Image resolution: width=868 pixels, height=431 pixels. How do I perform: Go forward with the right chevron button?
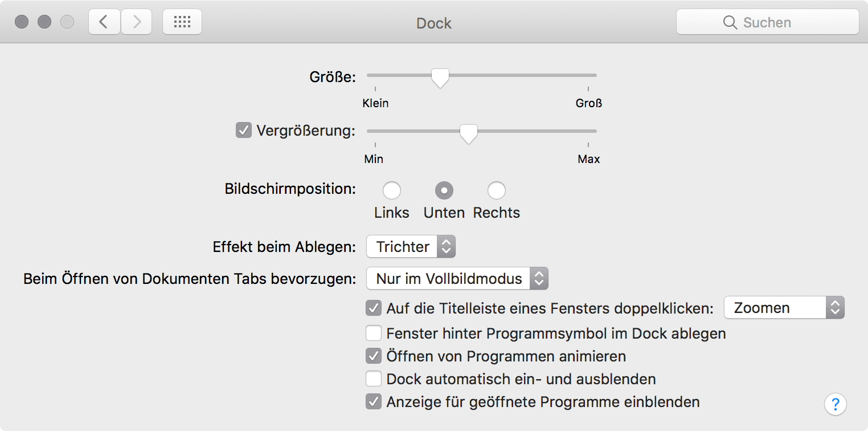point(136,22)
